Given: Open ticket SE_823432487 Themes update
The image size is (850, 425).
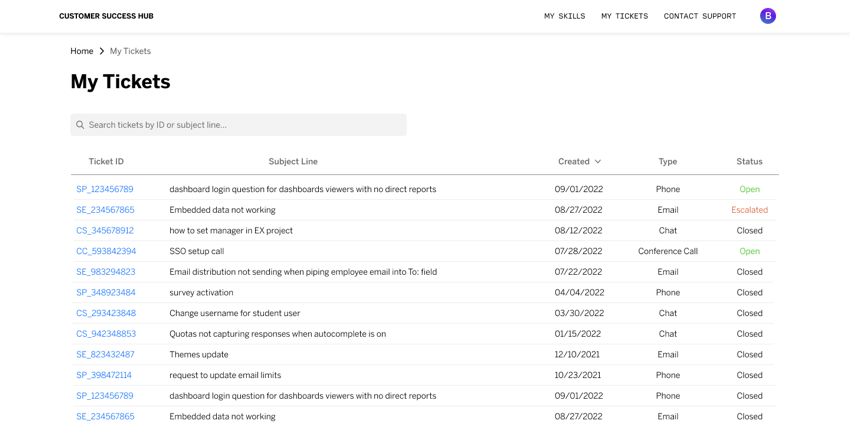Looking at the screenshot, I should pyautogui.click(x=105, y=354).
